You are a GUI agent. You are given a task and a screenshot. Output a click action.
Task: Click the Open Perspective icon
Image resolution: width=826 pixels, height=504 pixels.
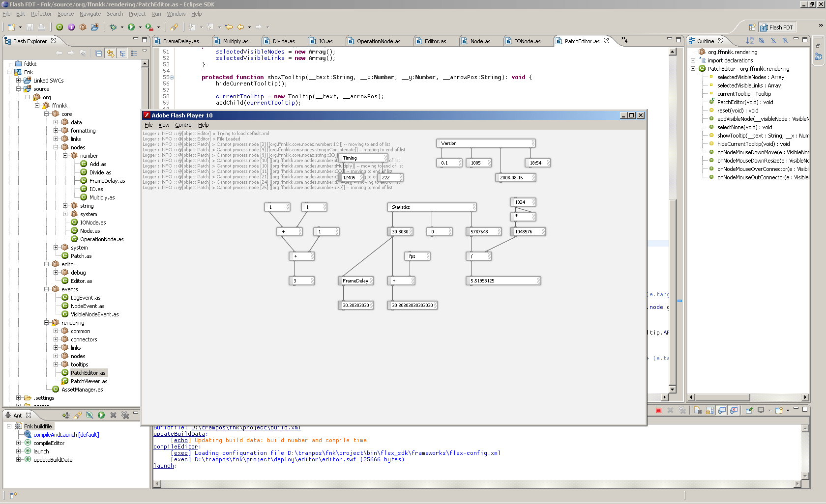752,28
